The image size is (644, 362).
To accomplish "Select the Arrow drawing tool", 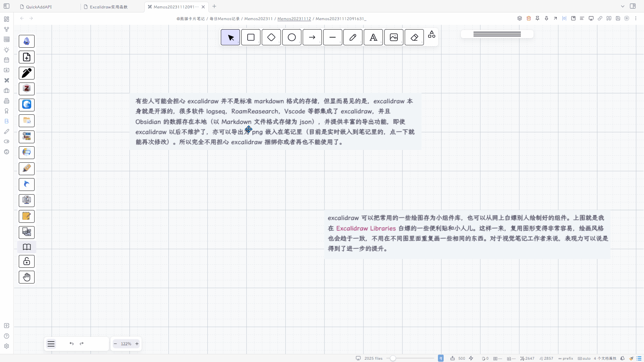I will 312,37.
